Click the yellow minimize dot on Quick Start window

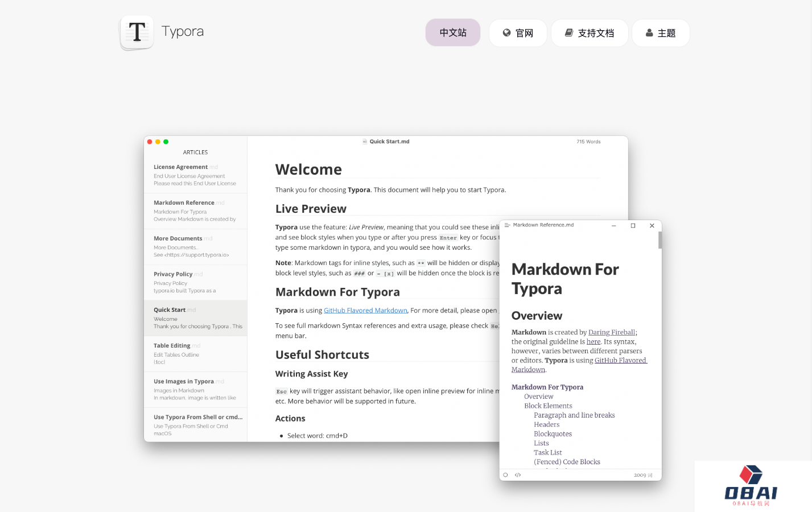[158, 142]
